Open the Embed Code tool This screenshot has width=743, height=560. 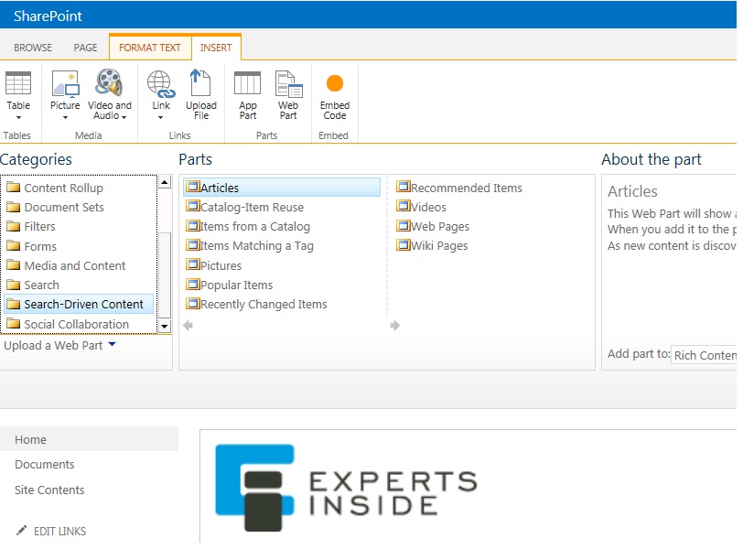[x=334, y=92]
